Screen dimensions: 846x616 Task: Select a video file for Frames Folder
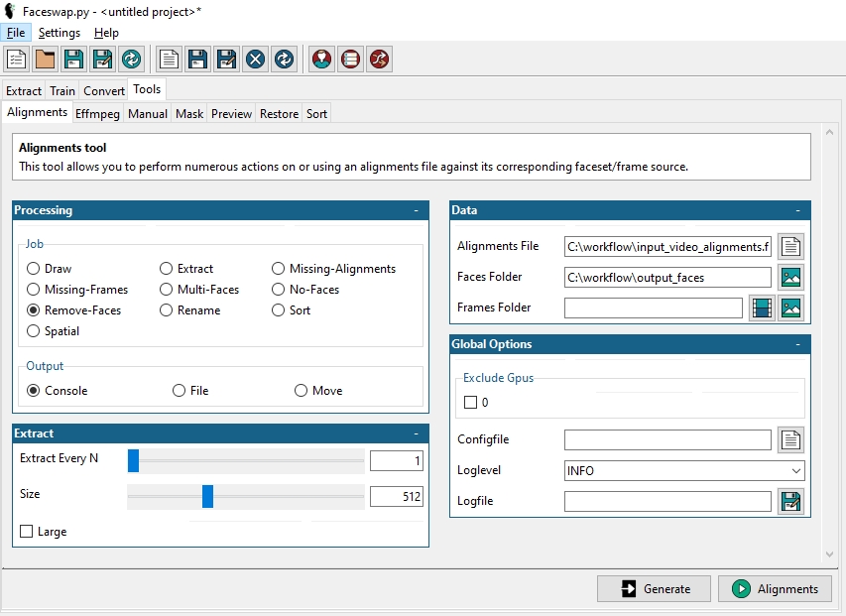762,308
